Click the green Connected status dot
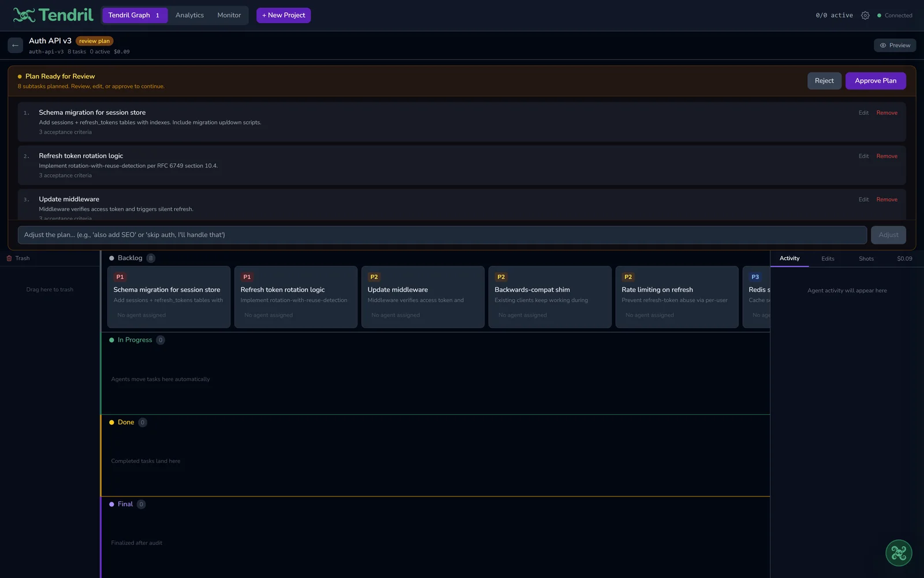The width and height of the screenshot is (924, 578). (x=879, y=16)
